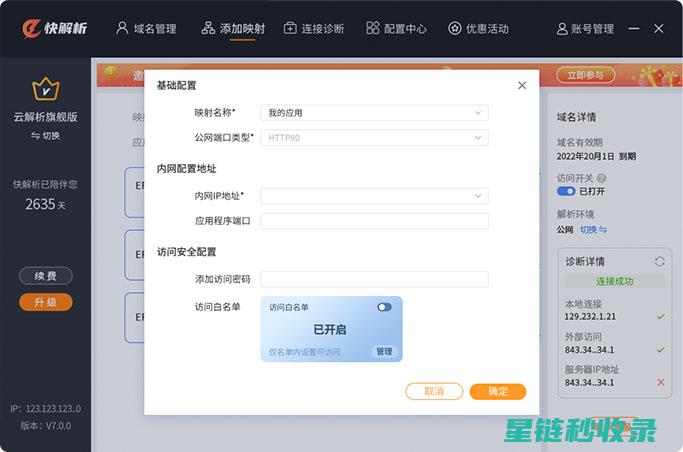Click the 2635天 days counter

45,204
